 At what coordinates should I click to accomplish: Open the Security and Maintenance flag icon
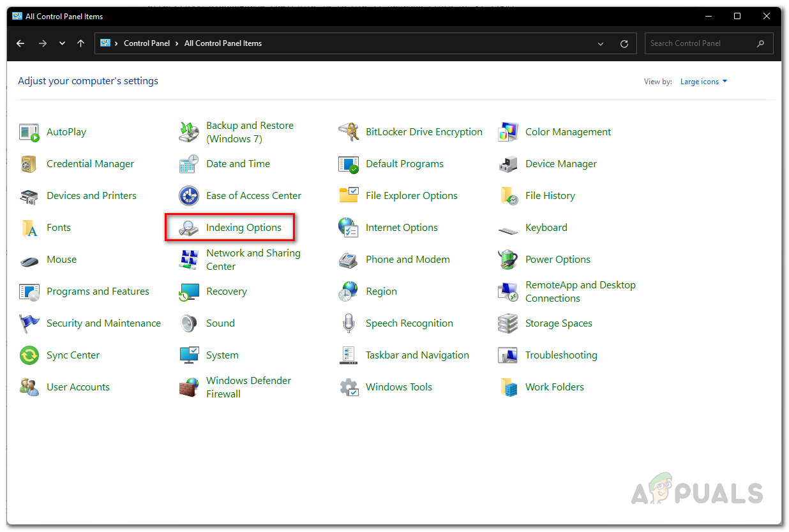[x=29, y=323]
